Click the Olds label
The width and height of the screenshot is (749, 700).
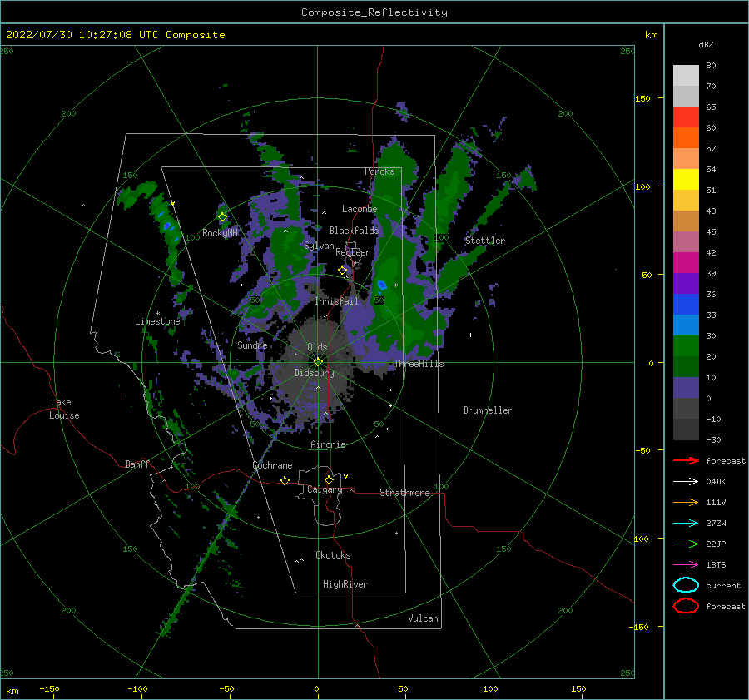(x=317, y=347)
